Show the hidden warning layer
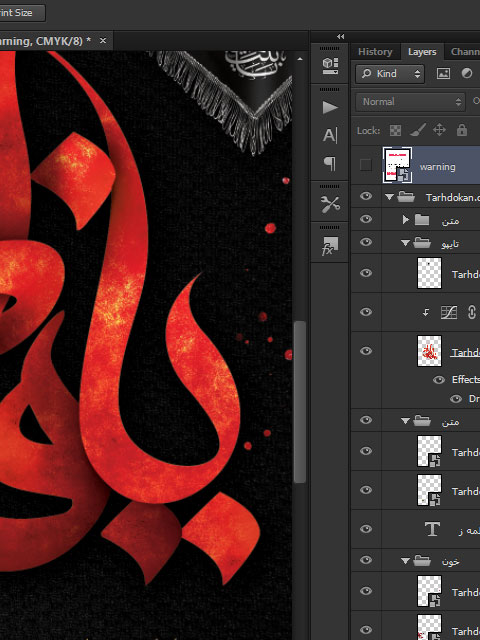Image resolution: width=480 pixels, height=640 pixels. point(366,165)
